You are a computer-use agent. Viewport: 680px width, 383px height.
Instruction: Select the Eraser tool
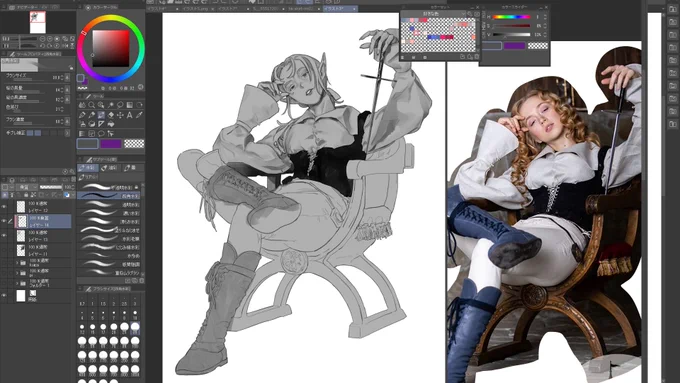[x=111, y=115]
